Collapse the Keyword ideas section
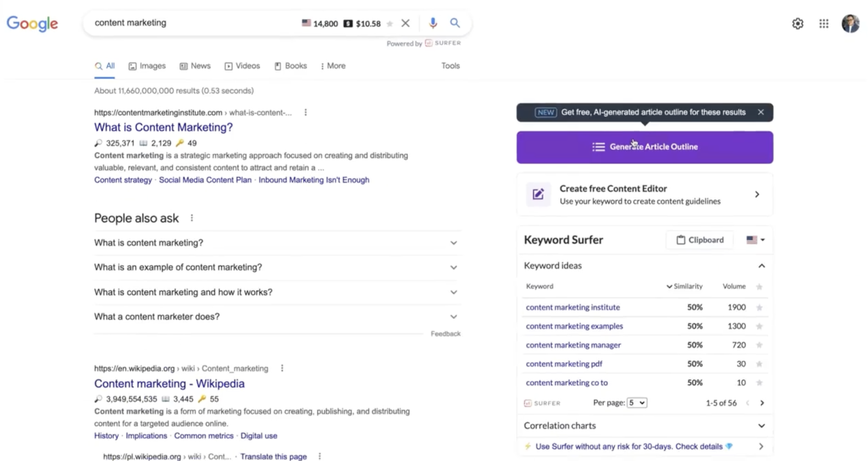This screenshot has height=461, width=868. point(761,266)
